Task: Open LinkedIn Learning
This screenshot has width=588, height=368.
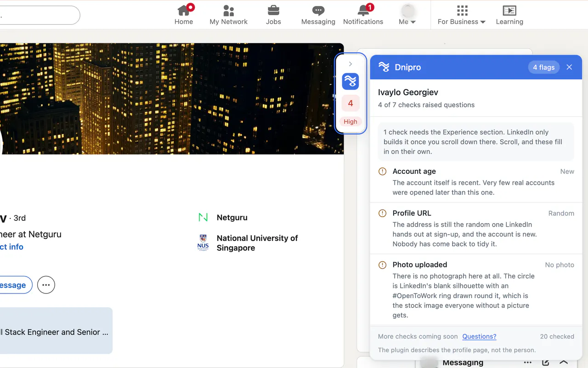Action: [x=509, y=15]
